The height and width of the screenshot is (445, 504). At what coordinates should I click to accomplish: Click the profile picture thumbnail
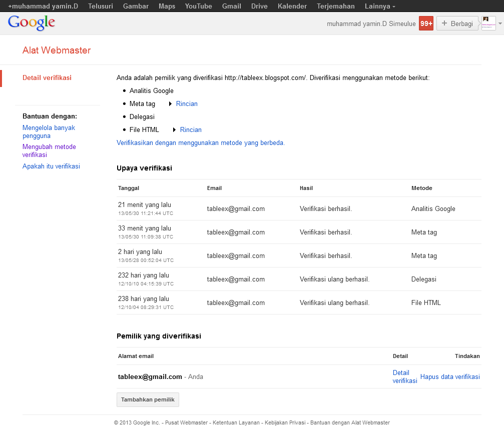tap(488, 23)
